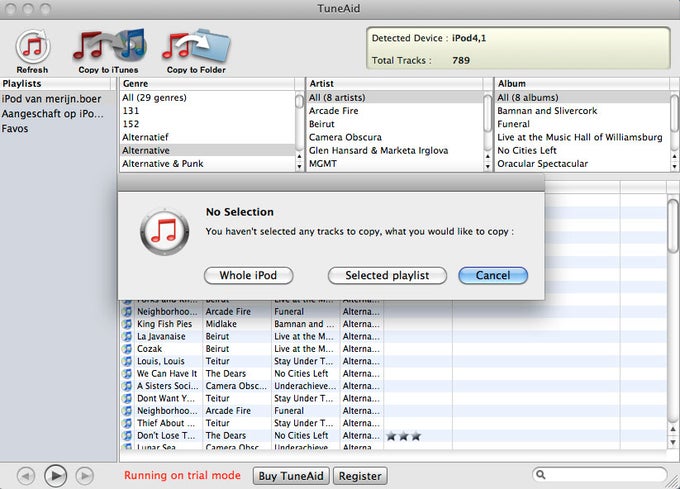Viewport: 680px width, 489px height.
Task: Click the music note icon beside Cozak
Action: click(x=127, y=349)
